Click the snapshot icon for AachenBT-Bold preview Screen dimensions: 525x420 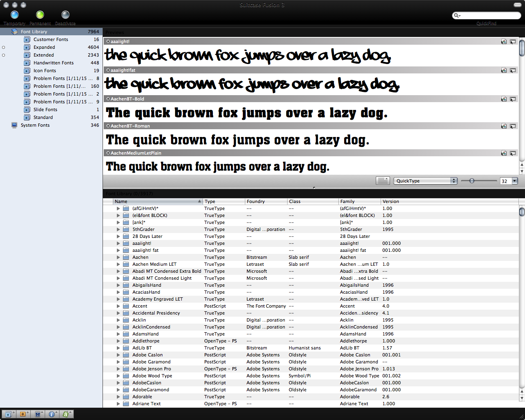click(504, 99)
